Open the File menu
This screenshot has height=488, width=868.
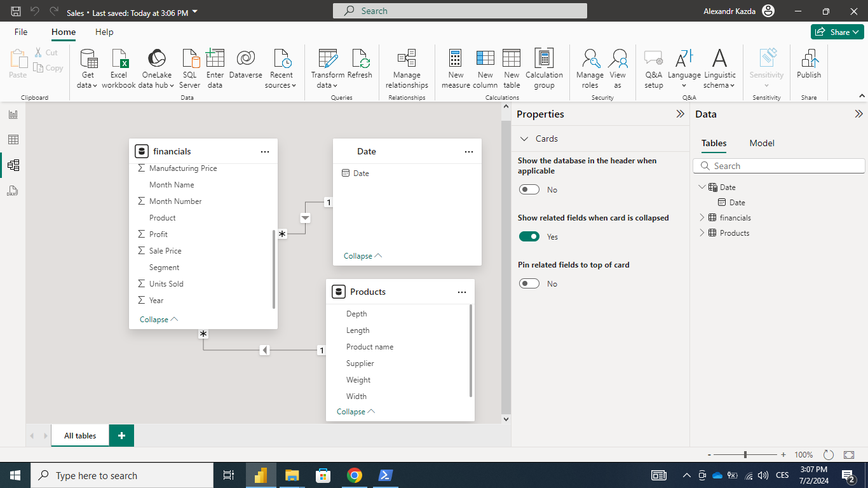21,32
